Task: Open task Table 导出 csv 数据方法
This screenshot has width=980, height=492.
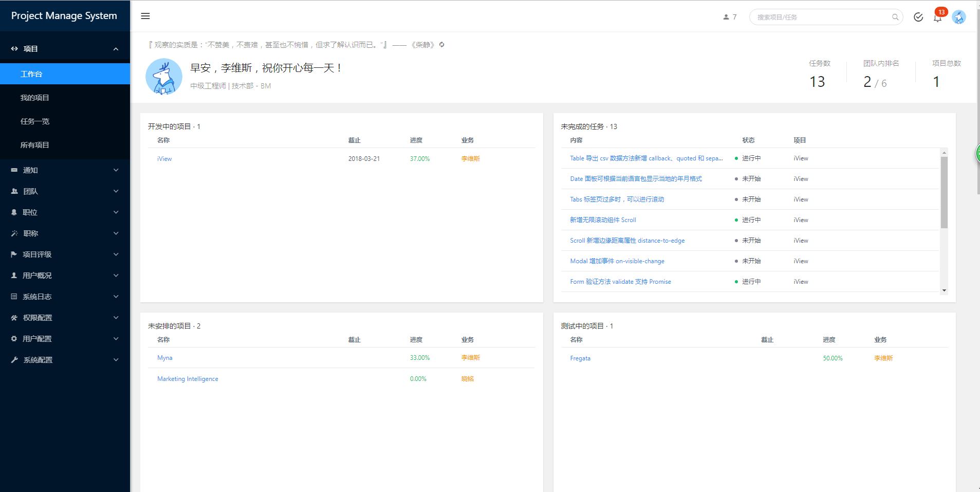Action: tap(646, 158)
